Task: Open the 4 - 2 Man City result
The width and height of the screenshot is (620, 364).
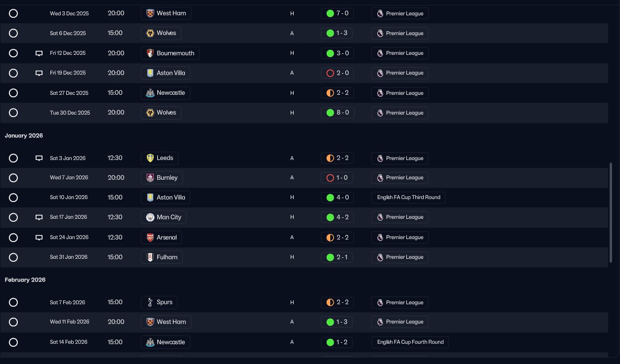Action: pyautogui.click(x=337, y=217)
